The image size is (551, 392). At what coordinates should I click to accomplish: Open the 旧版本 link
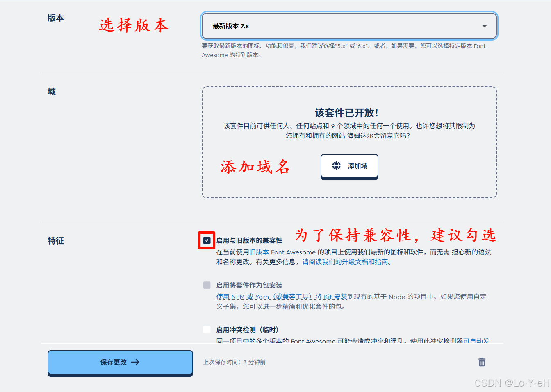pos(259,252)
